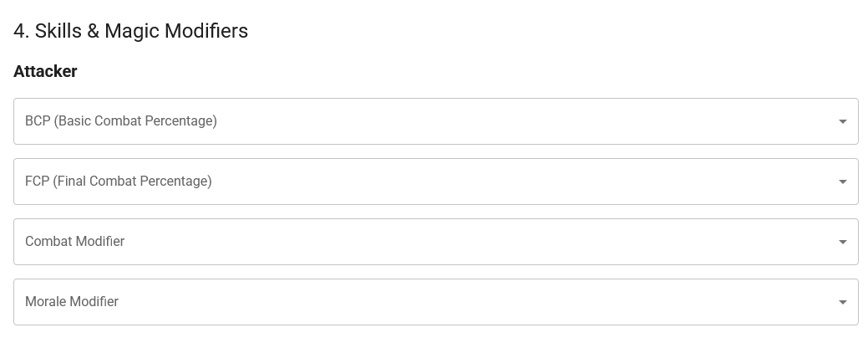Viewport: 868px width, 348px height.
Task: Select the attacker's Morale Modifier field
Action: (434, 302)
